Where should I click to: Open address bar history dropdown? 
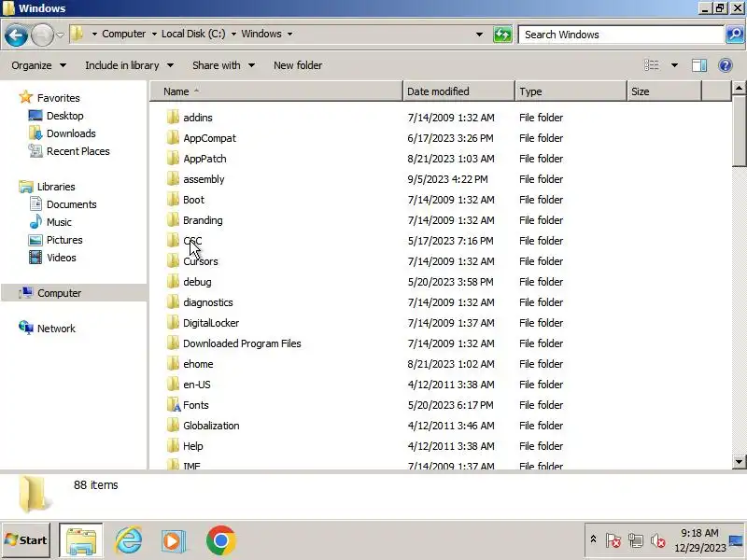tap(479, 35)
